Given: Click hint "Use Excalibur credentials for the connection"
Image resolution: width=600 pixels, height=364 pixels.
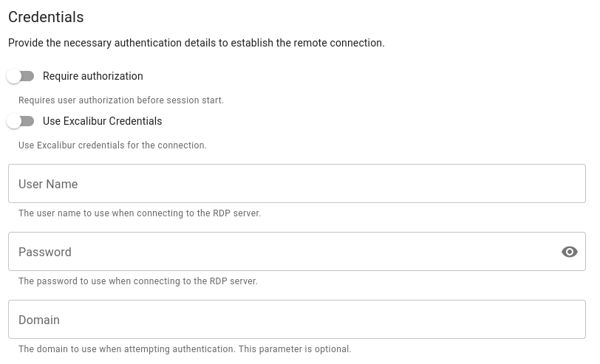Looking at the screenshot, I should [x=112, y=145].
